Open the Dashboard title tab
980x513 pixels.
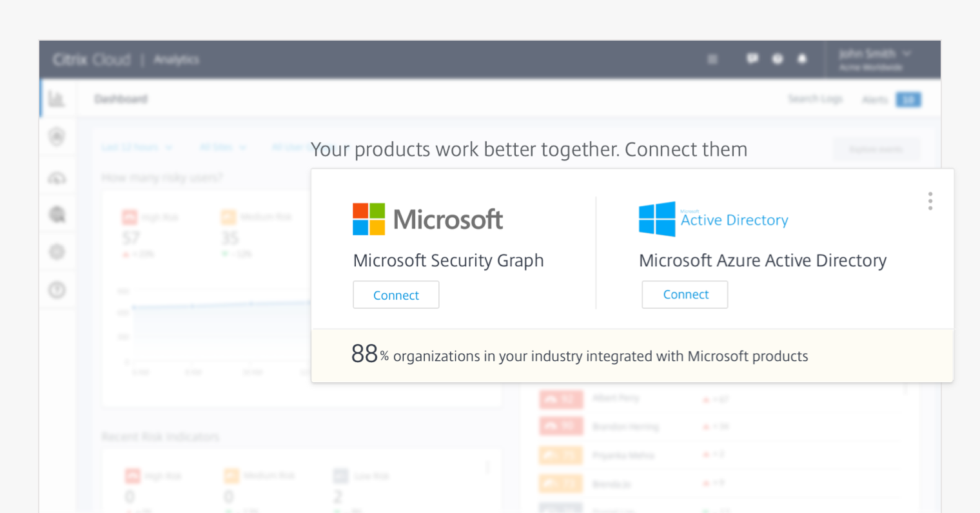click(x=121, y=99)
